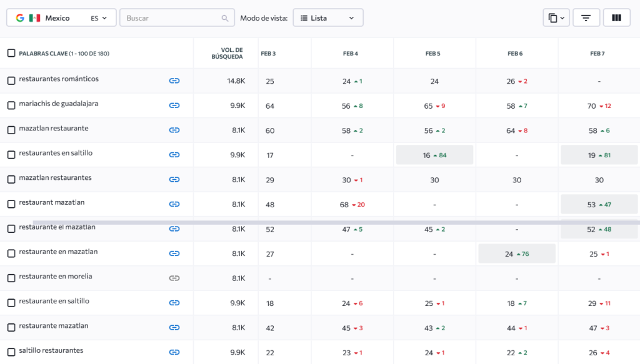Image resolution: width=640 pixels, height=364 pixels.
Task: Open the copy options dropdown
Action: click(x=556, y=18)
